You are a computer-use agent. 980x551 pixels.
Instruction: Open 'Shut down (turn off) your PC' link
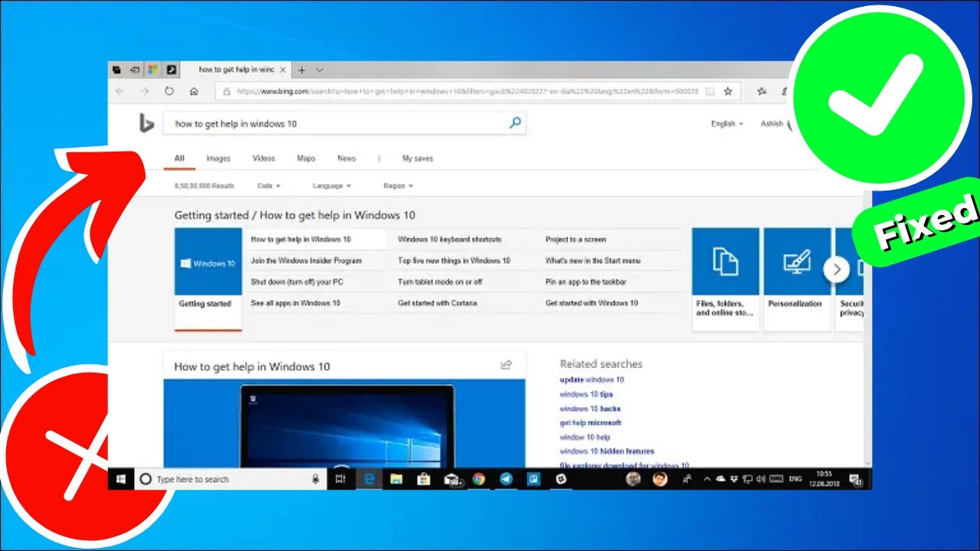click(297, 282)
